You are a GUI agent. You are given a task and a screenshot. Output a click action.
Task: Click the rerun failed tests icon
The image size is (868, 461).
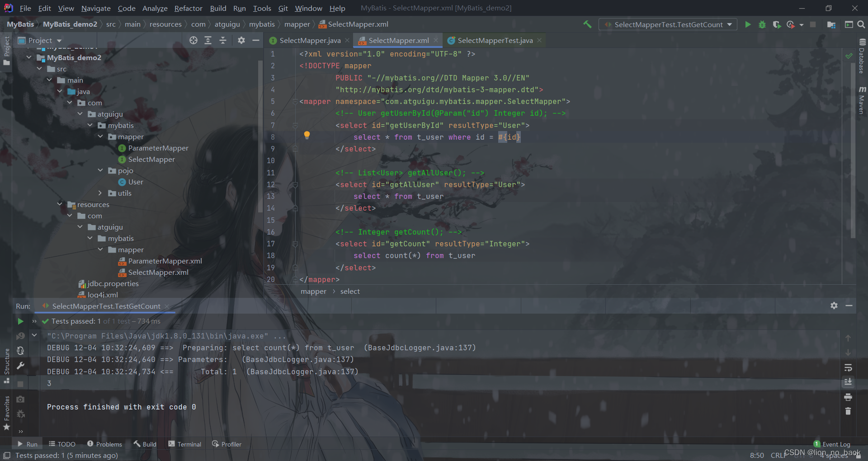tap(20, 336)
